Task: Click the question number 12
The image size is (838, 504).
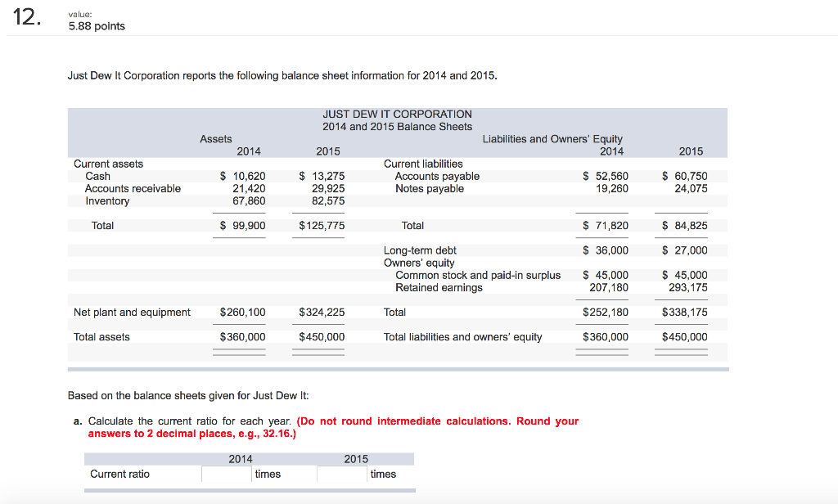Action: tap(26, 17)
